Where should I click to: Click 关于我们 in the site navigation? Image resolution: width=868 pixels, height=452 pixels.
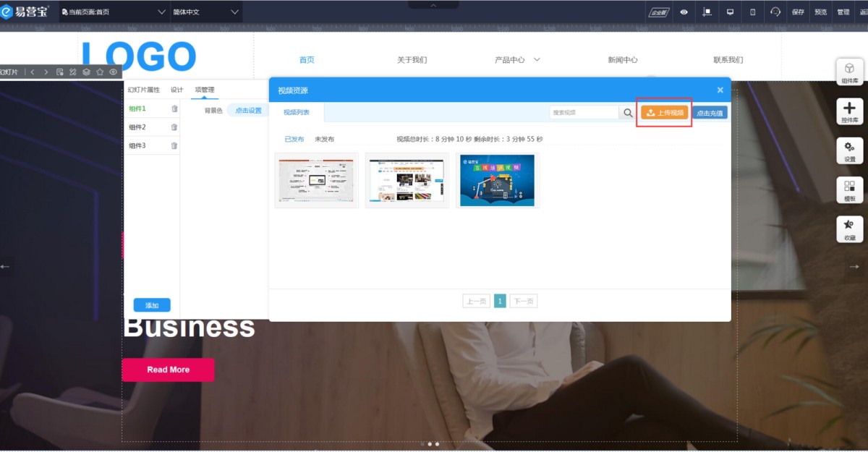(412, 60)
